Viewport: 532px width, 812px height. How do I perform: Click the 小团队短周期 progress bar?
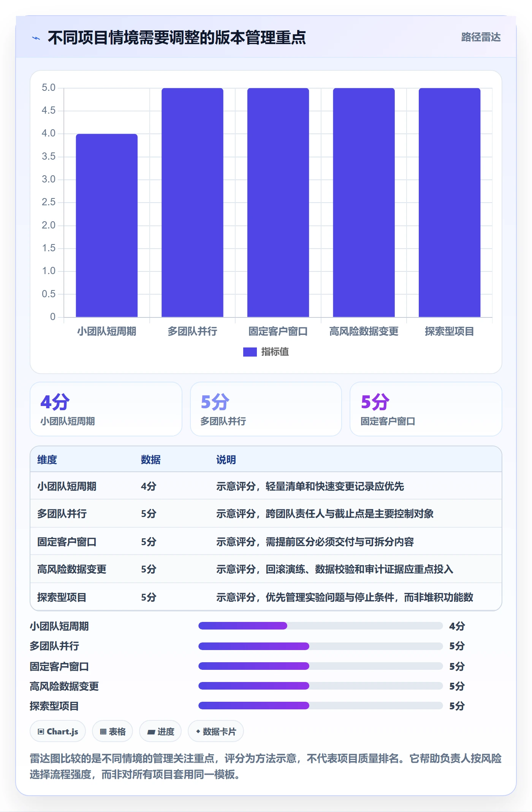pos(320,626)
